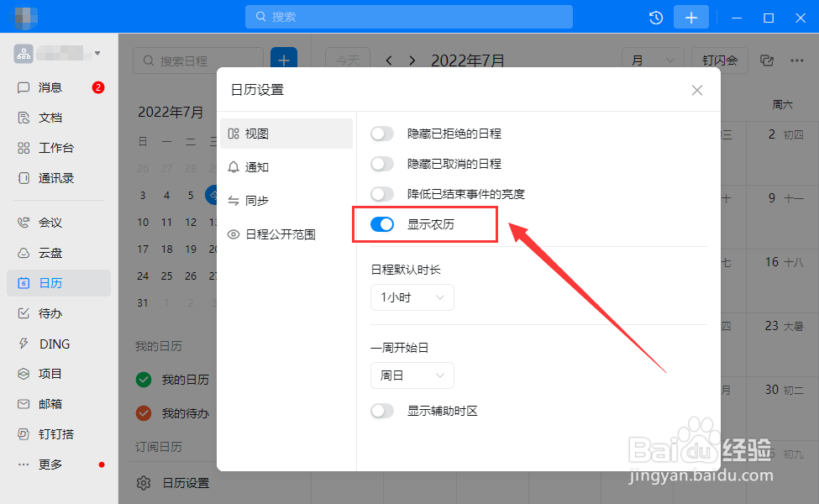Click the 9 十一 cell in month grid
Viewport: 819px width, 504px height.
click(782, 217)
